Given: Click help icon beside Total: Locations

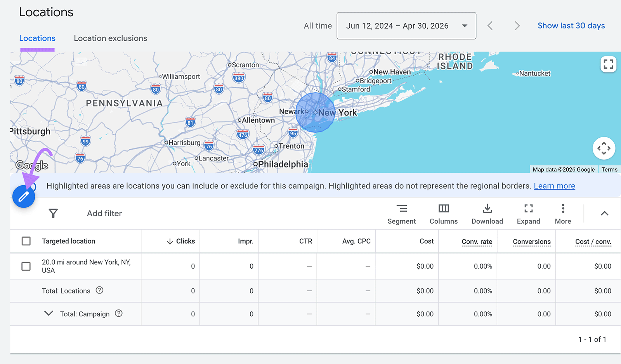Looking at the screenshot, I should 99,290.
